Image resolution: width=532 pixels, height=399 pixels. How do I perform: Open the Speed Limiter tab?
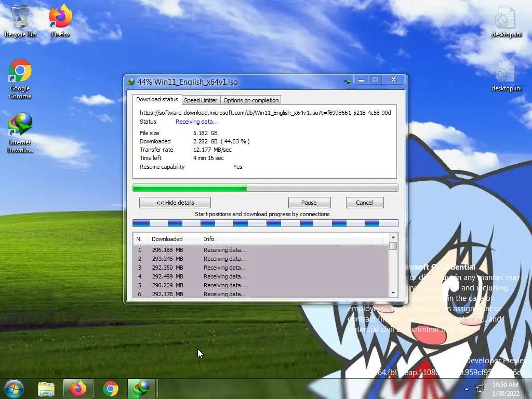pos(201,100)
